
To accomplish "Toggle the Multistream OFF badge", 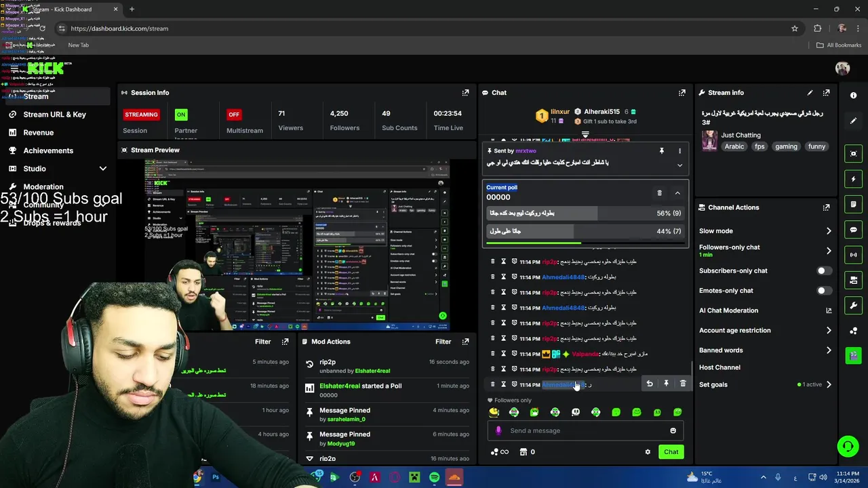I will (234, 115).
